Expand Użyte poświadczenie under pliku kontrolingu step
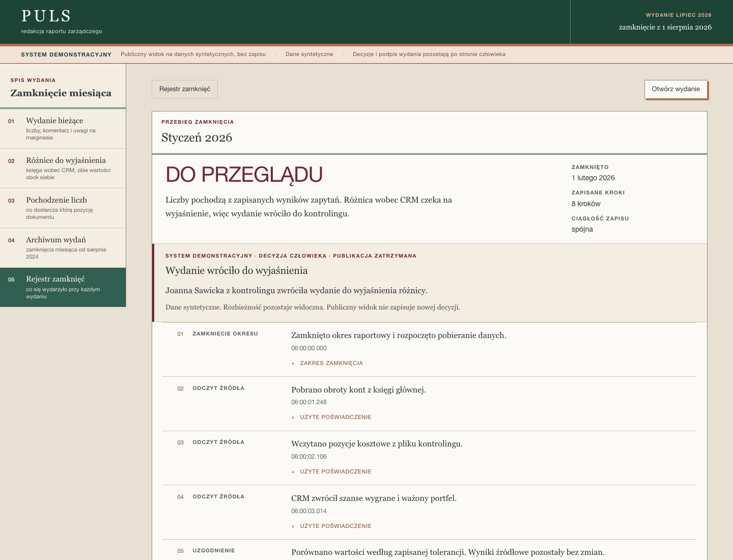Image resolution: width=733 pixels, height=560 pixels. pyautogui.click(x=331, y=471)
